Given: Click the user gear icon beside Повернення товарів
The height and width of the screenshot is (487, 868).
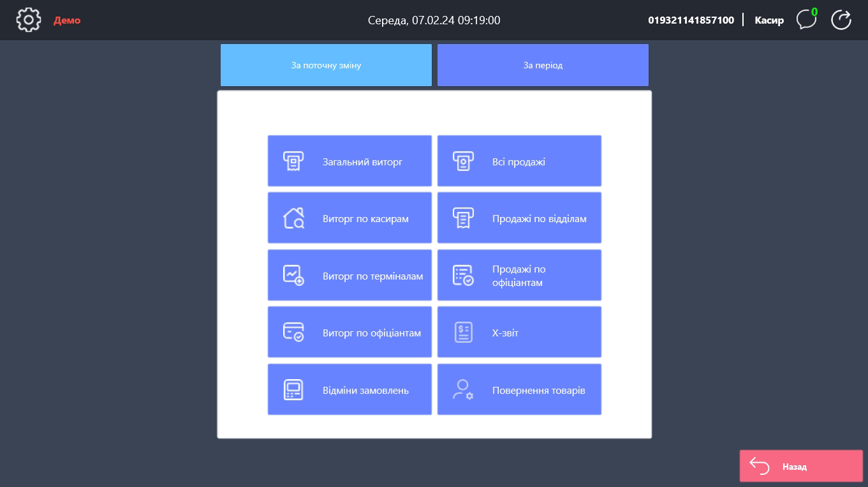Looking at the screenshot, I should click(x=463, y=389).
